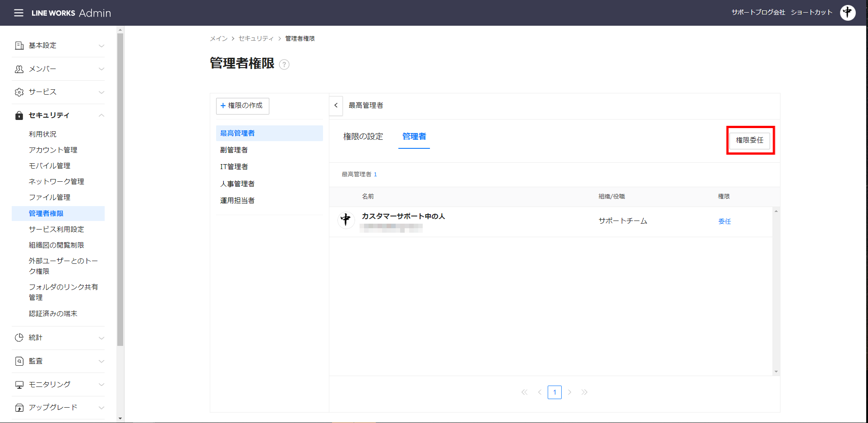The height and width of the screenshot is (423, 868).
Task: Click the back arrow next to 最高管理者
Action: [x=336, y=106]
